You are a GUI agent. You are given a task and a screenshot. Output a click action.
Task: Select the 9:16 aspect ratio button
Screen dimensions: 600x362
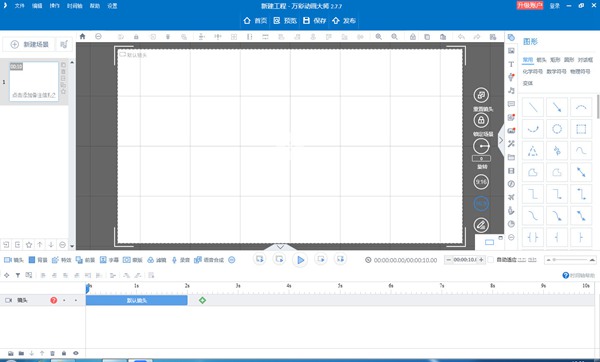(481, 182)
